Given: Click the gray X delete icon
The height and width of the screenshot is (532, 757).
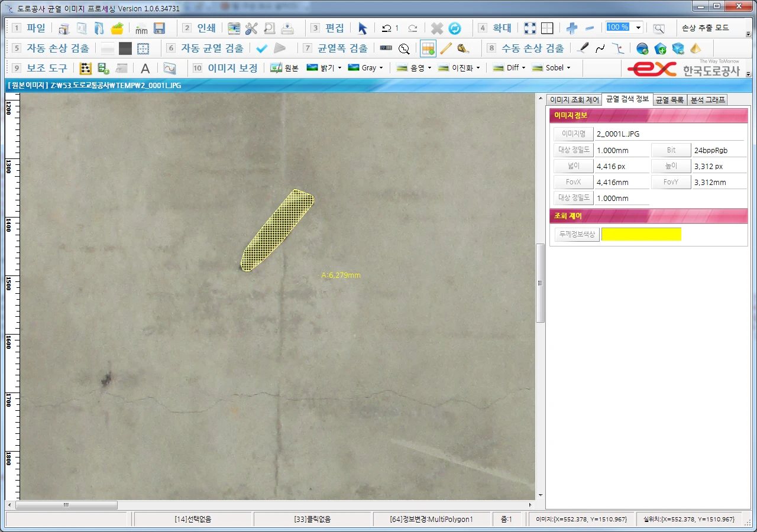Looking at the screenshot, I should [437, 28].
